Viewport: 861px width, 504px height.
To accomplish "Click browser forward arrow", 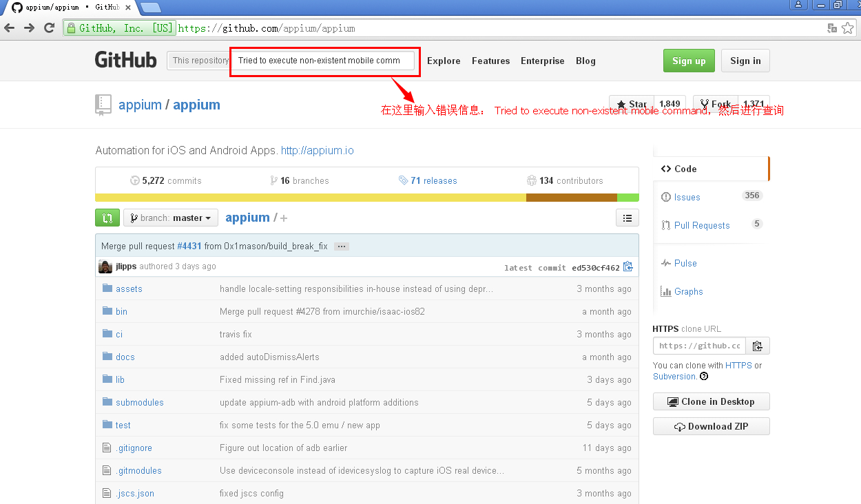I will (x=29, y=28).
